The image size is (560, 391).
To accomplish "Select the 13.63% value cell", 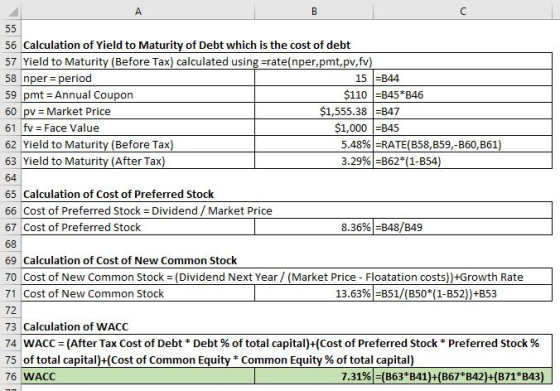I will [x=314, y=294].
